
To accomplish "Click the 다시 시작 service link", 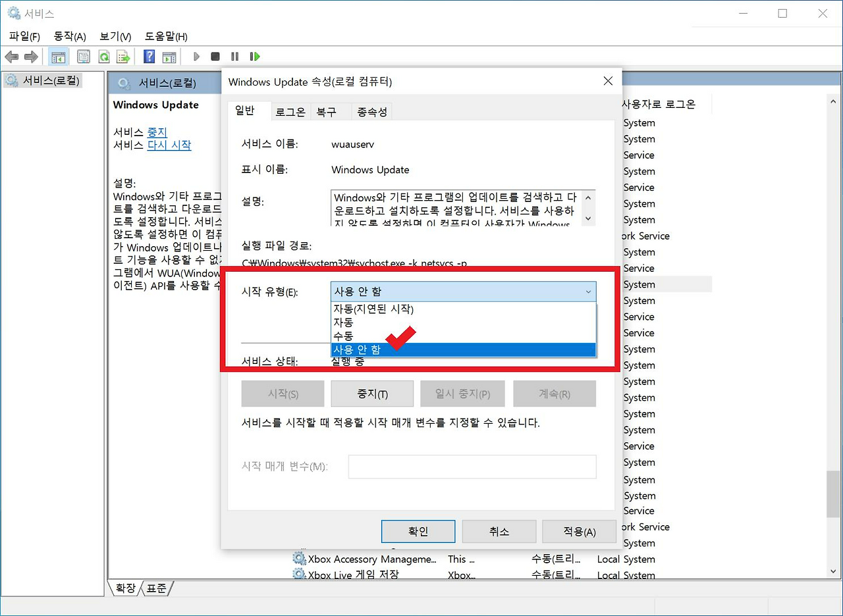I will coord(169,145).
